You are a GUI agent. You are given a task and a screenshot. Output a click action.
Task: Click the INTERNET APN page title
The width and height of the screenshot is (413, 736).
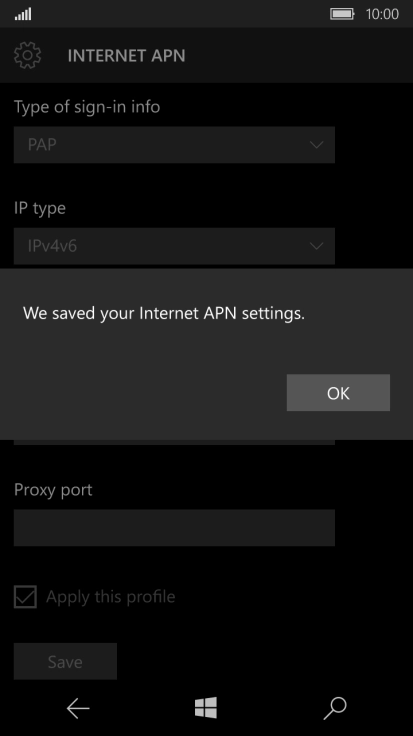pos(126,56)
